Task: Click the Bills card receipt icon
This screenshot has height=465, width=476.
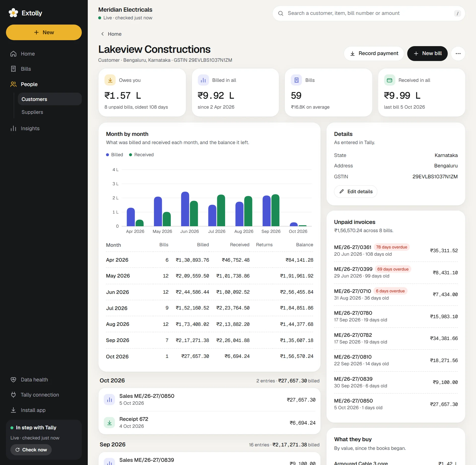Action: point(297,80)
